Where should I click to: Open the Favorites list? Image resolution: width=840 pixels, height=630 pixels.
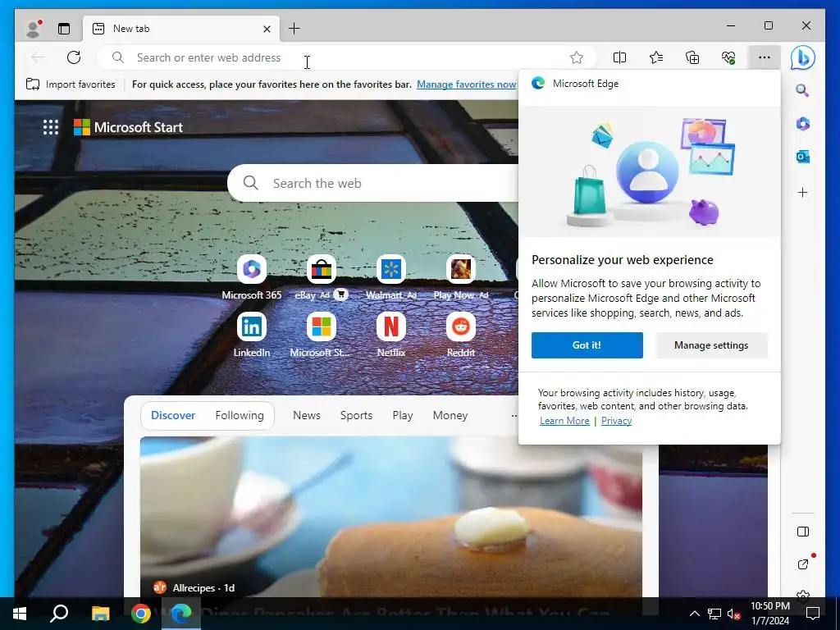pos(656,57)
